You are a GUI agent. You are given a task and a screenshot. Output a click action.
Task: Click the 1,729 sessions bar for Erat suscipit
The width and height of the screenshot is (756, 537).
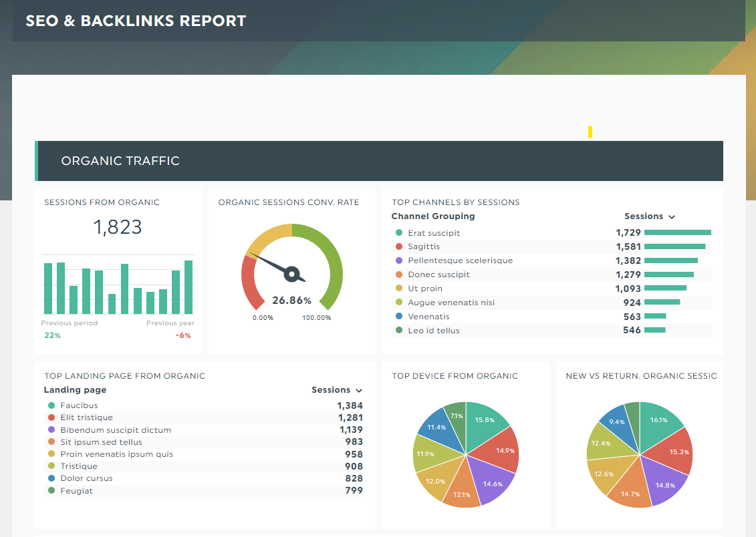coord(677,233)
